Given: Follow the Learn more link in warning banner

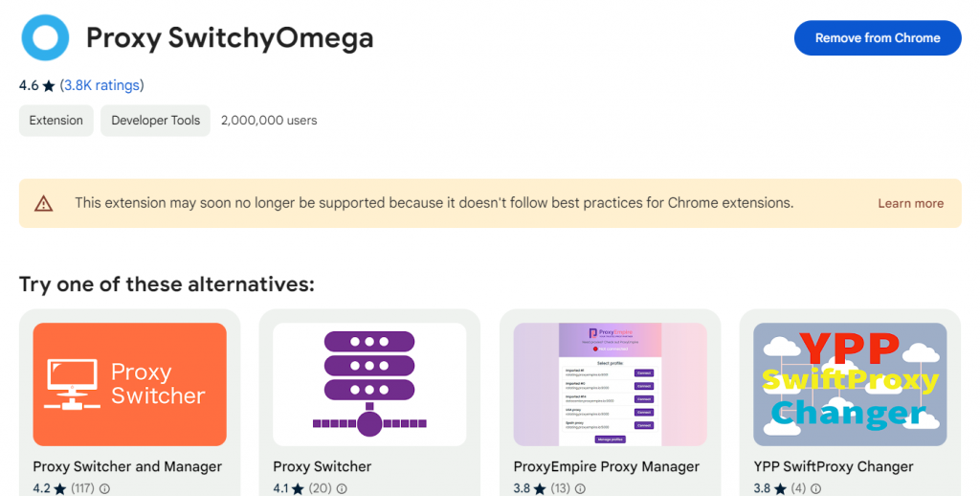Looking at the screenshot, I should [910, 203].
